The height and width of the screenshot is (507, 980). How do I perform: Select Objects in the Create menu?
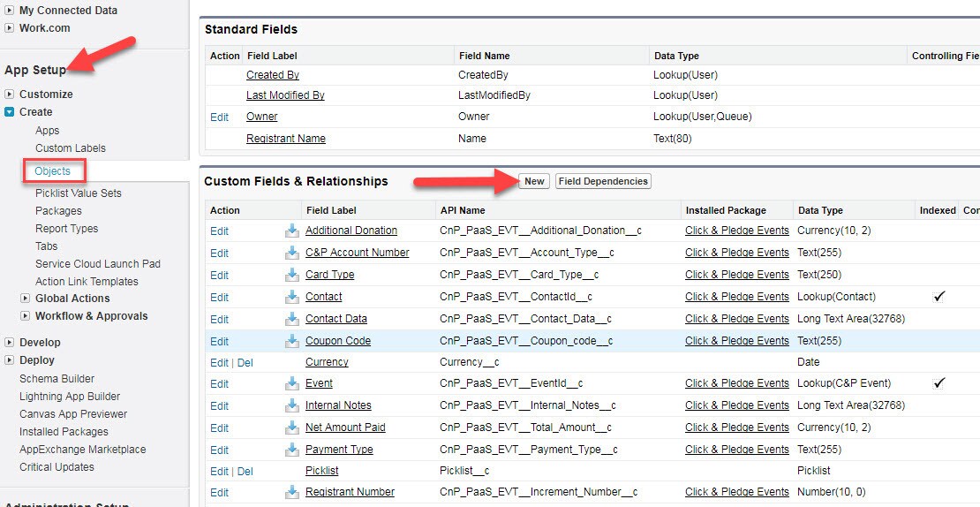tap(53, 170)
